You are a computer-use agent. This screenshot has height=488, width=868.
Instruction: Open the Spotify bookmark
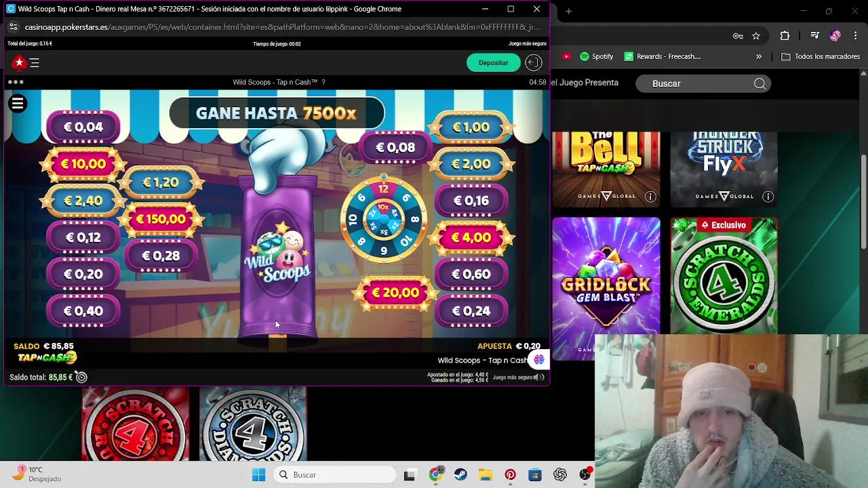597,56
